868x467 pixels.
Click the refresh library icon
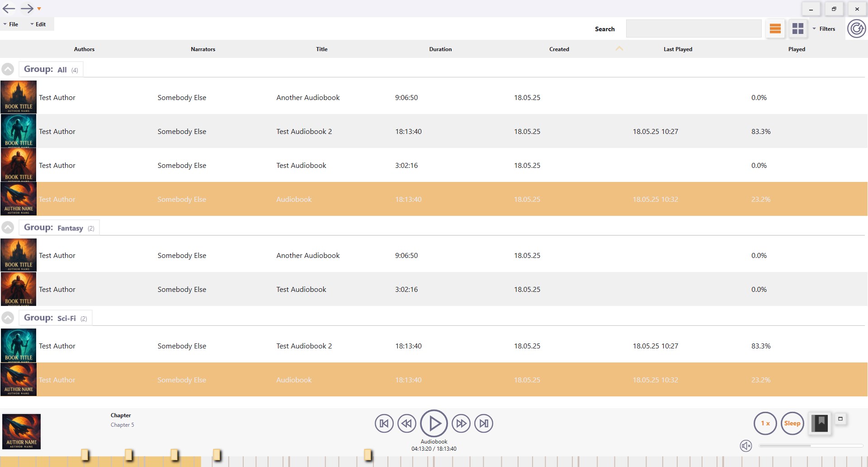coord(856,29)
